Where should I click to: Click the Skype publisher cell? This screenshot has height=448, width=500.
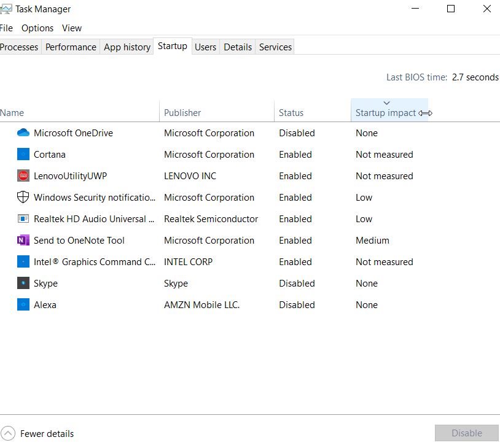(x=176, y=284)
